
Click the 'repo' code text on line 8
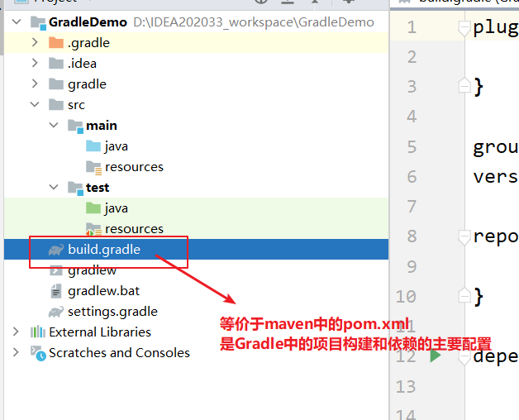[496, 238]
